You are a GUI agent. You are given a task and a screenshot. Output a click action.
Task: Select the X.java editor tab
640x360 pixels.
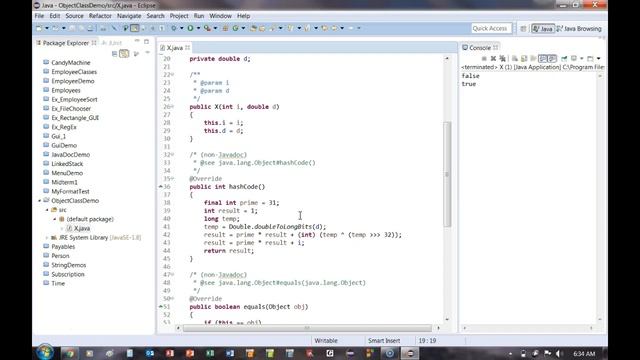point(175,48)
